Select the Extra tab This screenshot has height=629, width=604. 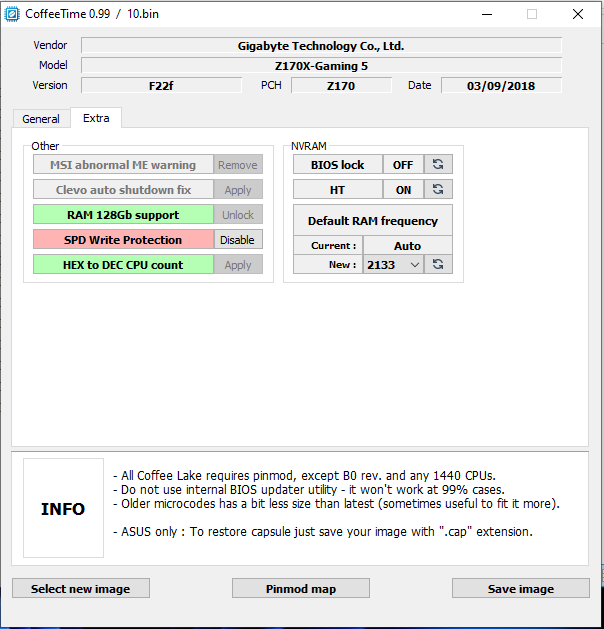tap(96, 118)
